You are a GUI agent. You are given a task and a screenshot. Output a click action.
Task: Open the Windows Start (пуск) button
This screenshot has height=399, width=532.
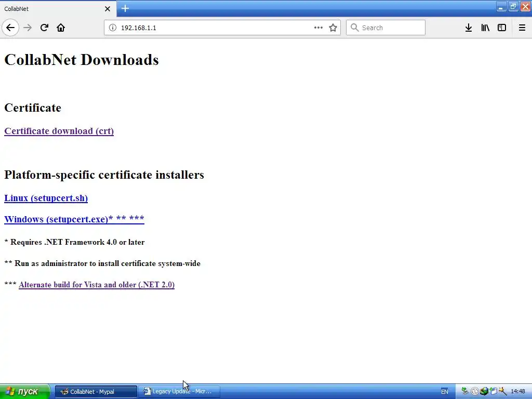coord(25,392)
